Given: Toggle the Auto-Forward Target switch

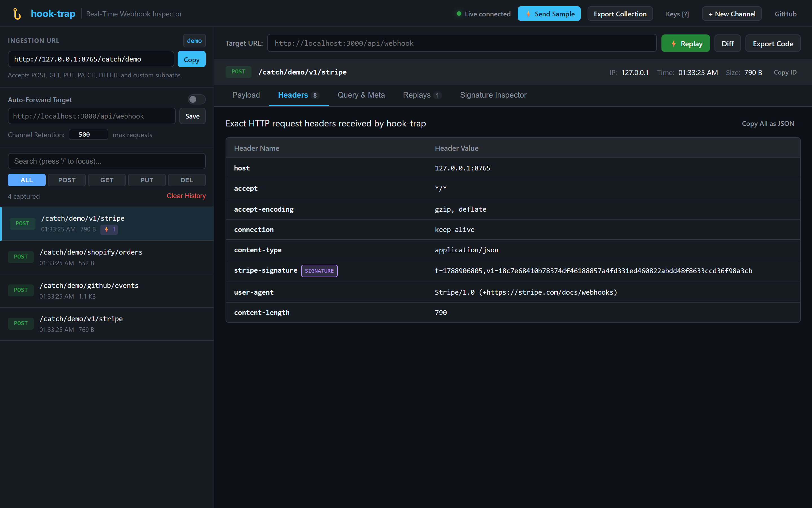Looking at the screenshot, I should [197, 99].
